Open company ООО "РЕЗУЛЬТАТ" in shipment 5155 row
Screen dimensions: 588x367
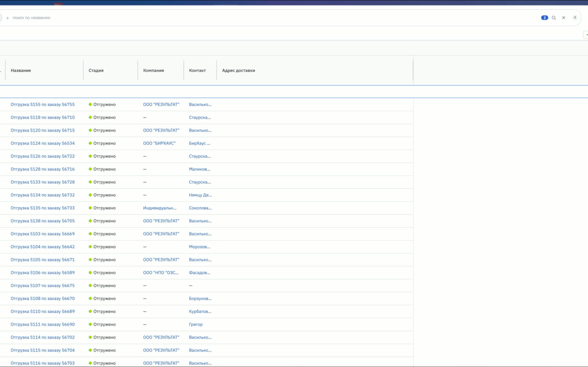pyautogui.click(x=161, y=105)
